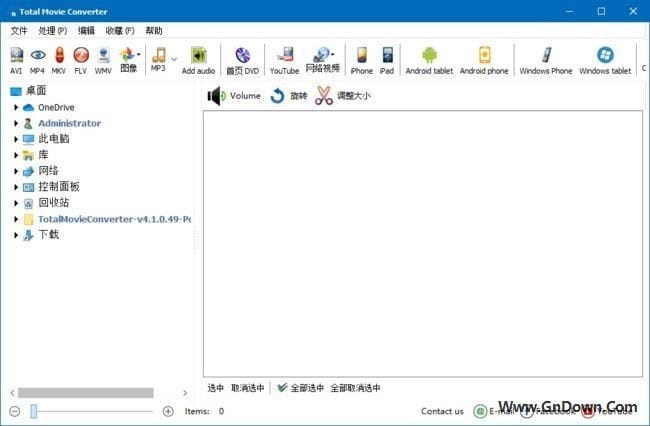
Task: Expand the 下载 downloads node
Action: click(x=16, y=235)
